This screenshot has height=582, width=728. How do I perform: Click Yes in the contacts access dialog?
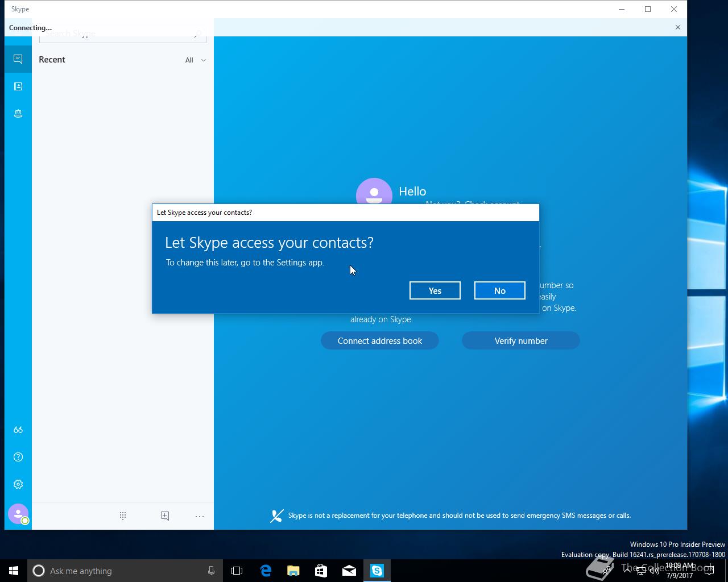point(435,290)
